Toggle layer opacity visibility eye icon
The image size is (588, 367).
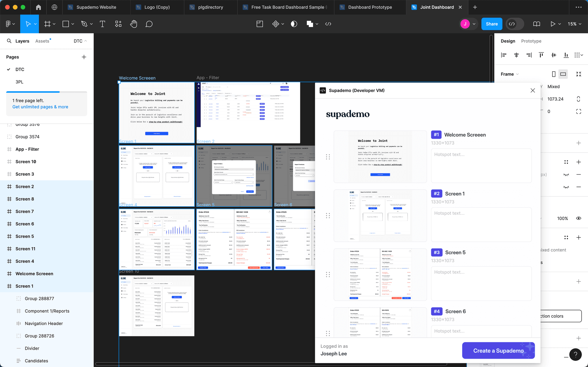[x=579, y=218]
